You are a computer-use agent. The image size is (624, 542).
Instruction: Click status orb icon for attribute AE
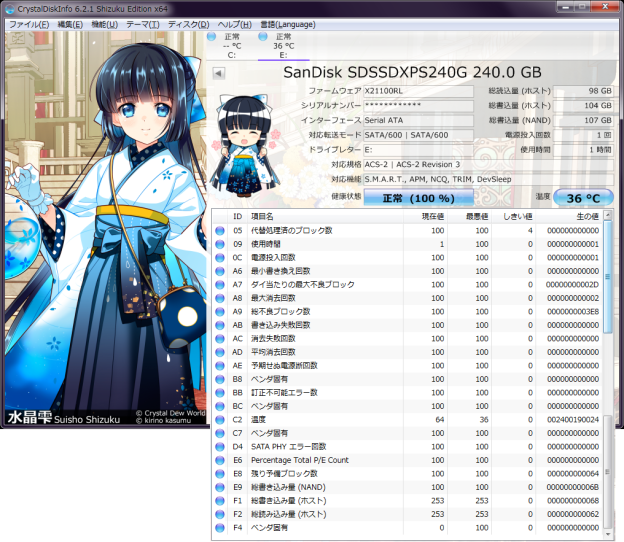(x=220, y=366)
